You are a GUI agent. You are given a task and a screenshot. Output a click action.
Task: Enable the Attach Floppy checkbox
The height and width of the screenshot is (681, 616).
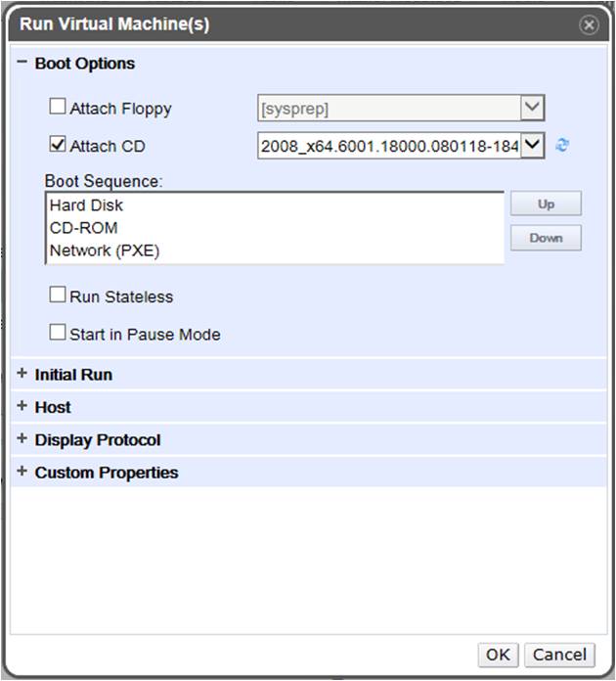[x=59, y=108]
